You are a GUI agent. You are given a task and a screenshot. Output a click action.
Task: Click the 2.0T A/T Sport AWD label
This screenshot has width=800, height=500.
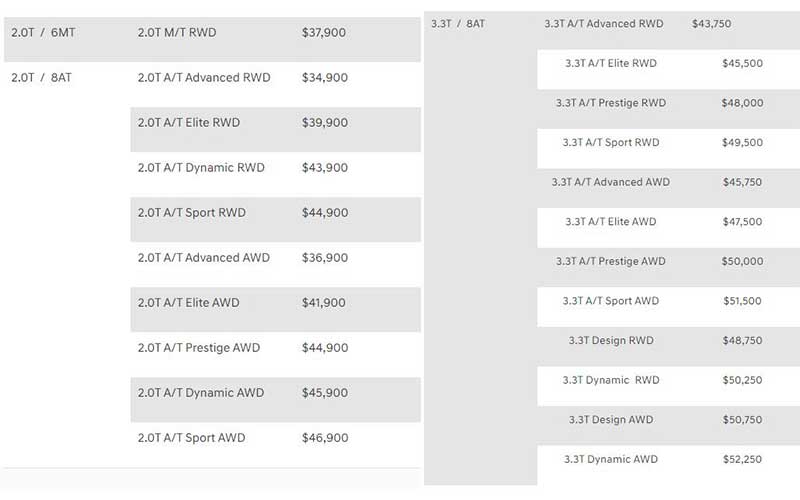[x=191, y=438]
